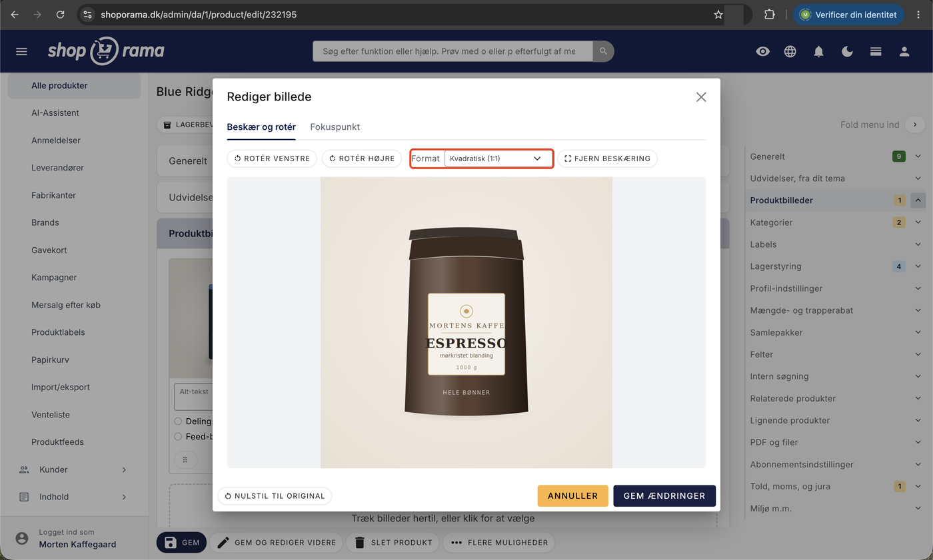Click Flere muligheder button
Viewport: 933px width, 560px height.
[x=498, y=542]
